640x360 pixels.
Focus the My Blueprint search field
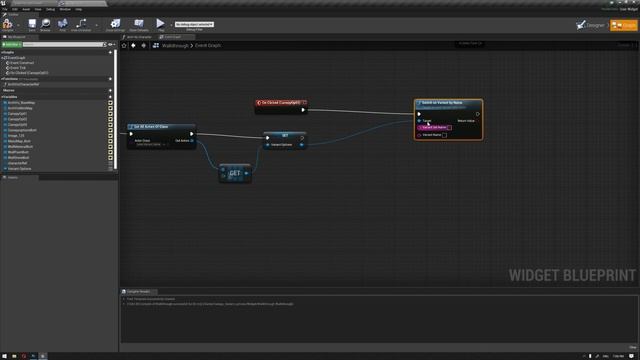64,44
